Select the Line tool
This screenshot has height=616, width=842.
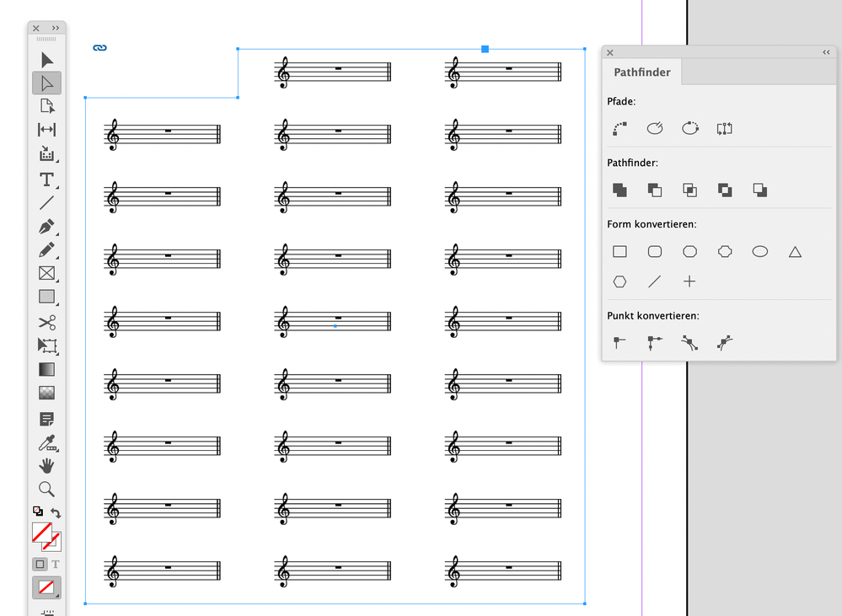tap(46, 202)
